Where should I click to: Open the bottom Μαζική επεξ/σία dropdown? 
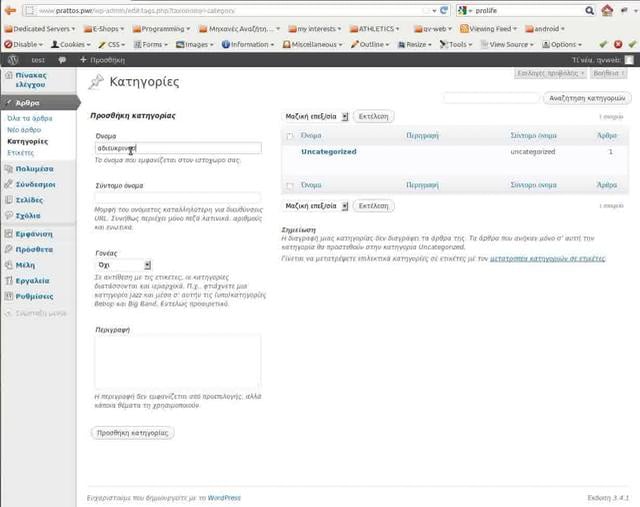[x=316, y=206]
